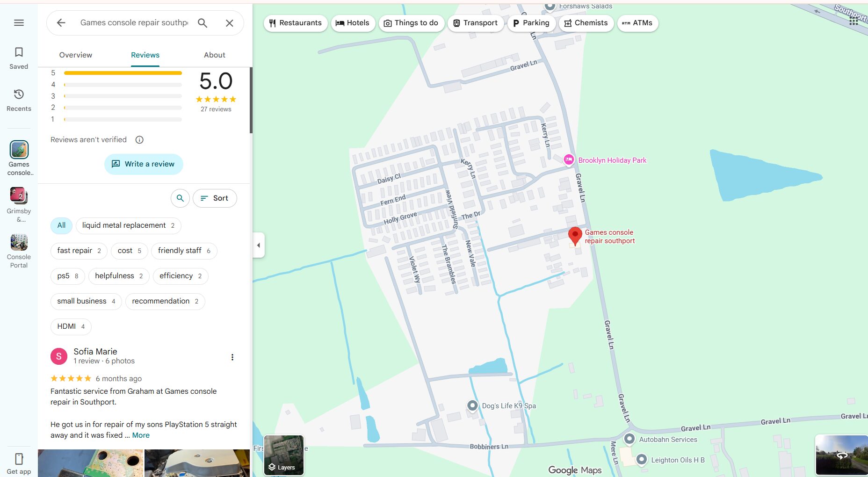Filter reviews by liquid metal replacement
868x477 pixels.
129,225
